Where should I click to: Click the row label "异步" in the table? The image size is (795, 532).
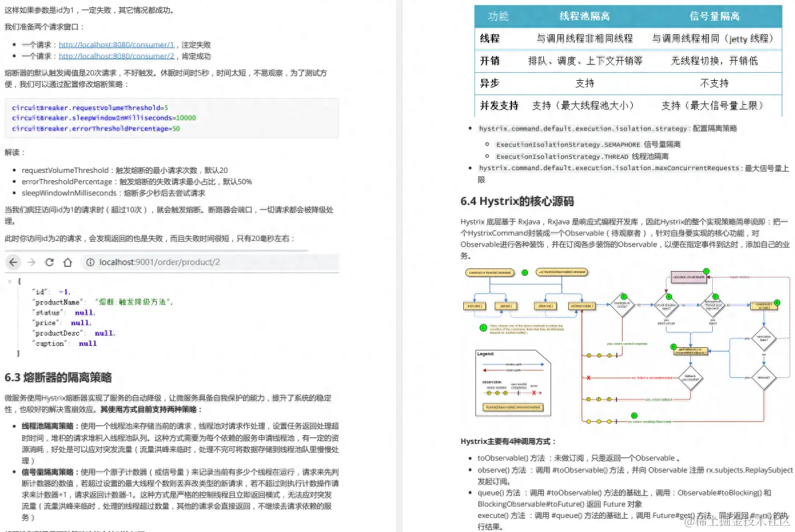[489, 83]
